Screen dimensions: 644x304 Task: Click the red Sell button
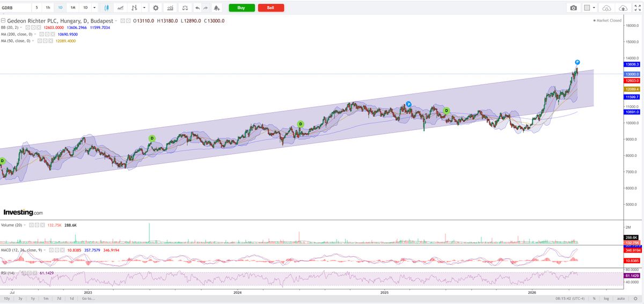tap(271, 8)
